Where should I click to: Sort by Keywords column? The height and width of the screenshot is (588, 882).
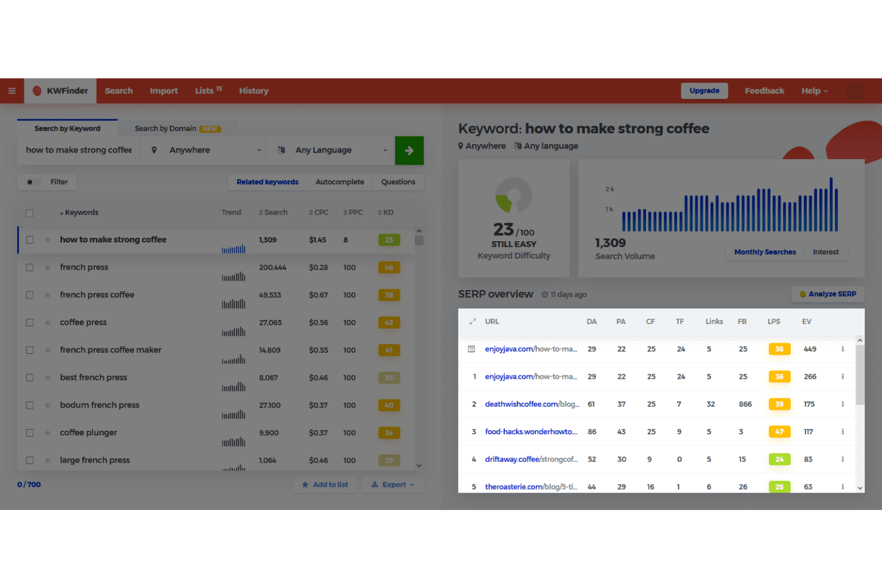point(79,213)
